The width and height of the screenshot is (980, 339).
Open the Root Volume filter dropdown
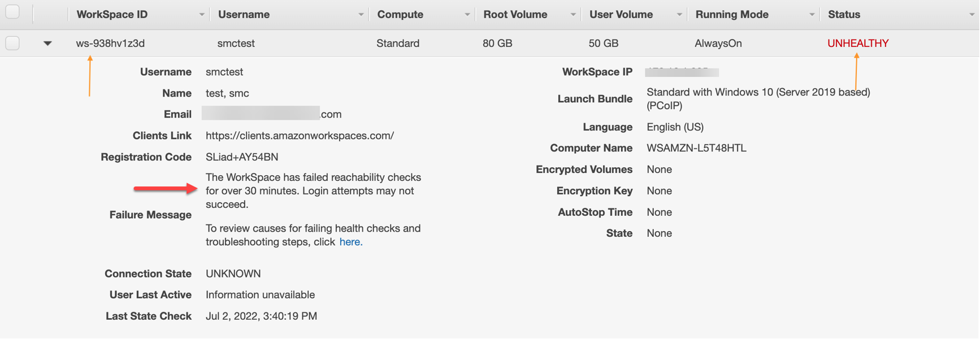click(x=573, y=14)
